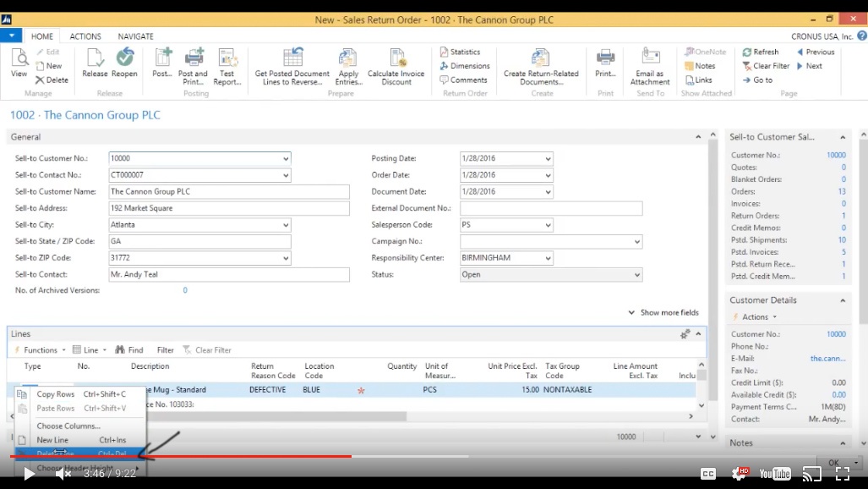Click the Orders count 13 link
This screenshot has height=489, width=868.
point(842,191)
